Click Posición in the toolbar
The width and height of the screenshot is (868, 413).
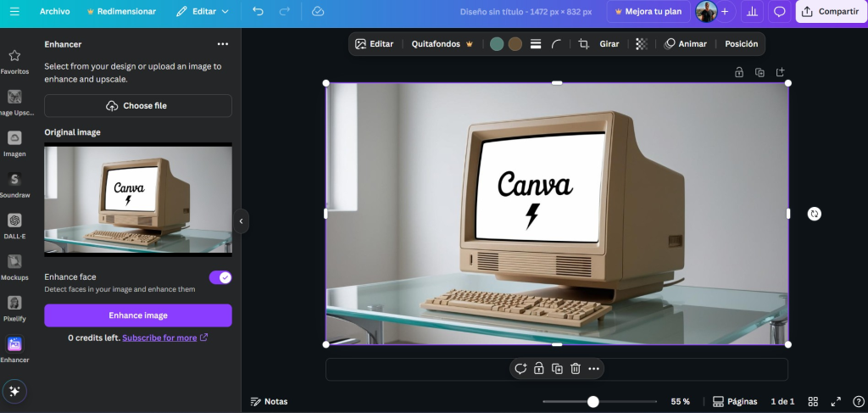741,44
